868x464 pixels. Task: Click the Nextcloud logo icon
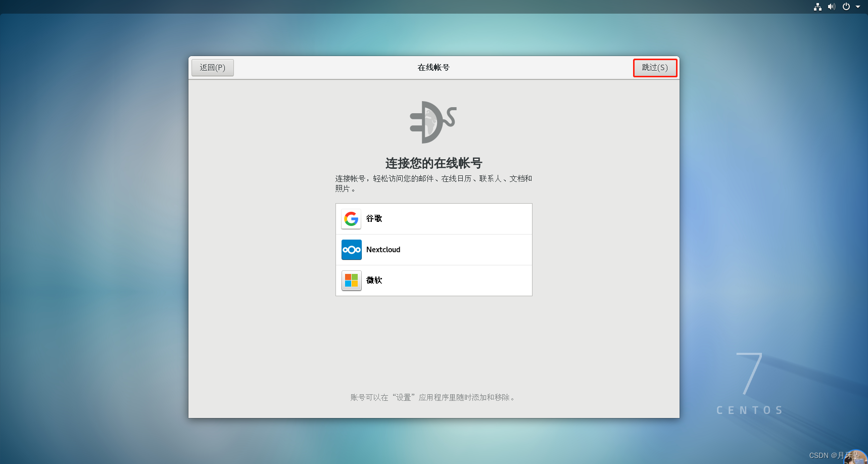[x=351, y=250]
